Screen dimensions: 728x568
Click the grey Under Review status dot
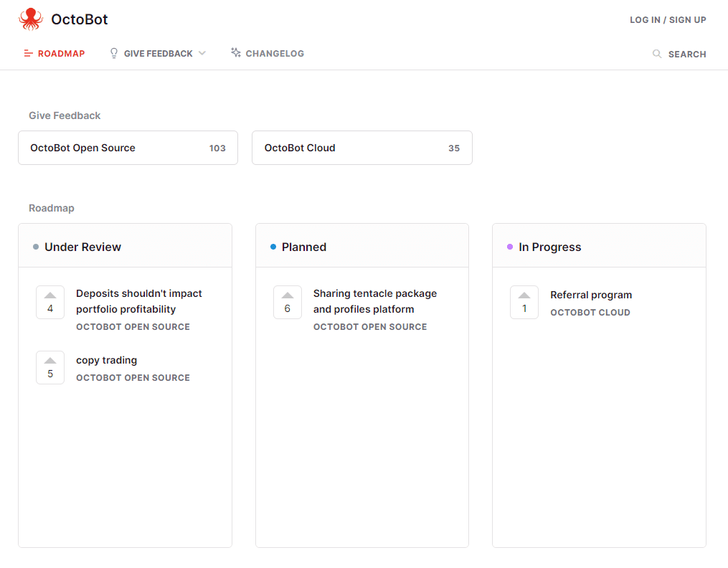(x=36, y=247)
